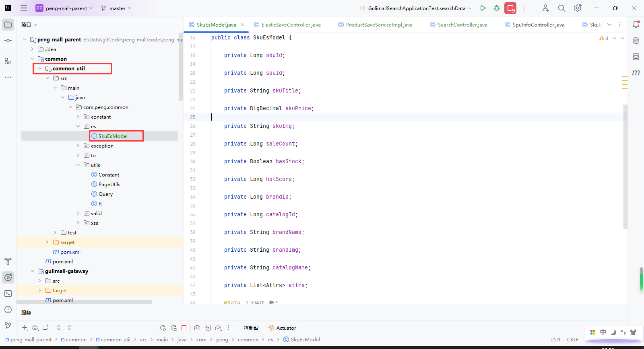This screenshot has width=644, height=349.
Task: Open Search Everywhere magnifier
Action: 561,8
